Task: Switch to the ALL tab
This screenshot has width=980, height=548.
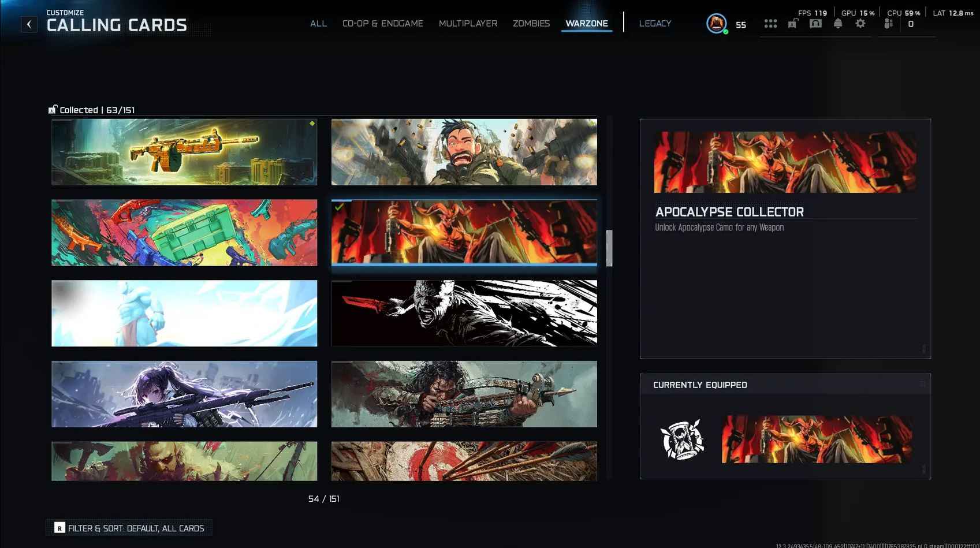Action: coord(318,24)
